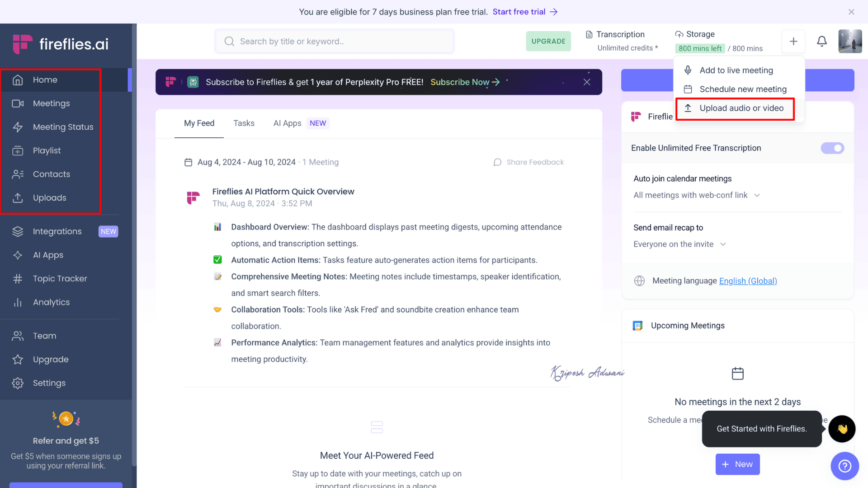Open the Analytics sidebar item
Screen dimensions: 868x488
51,302
